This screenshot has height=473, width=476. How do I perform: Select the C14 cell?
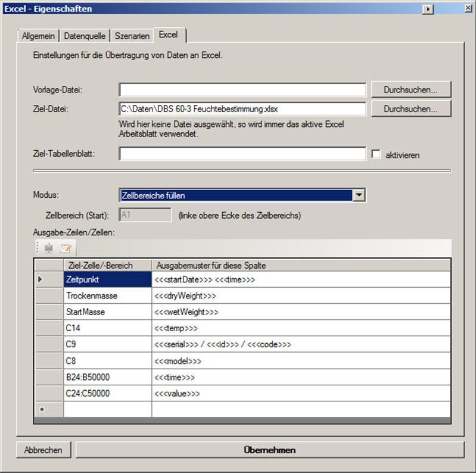pos(107,328)
